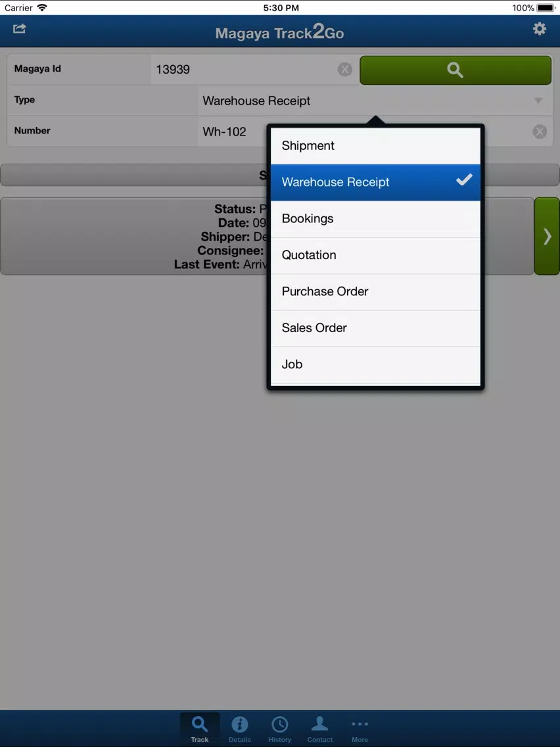Tap the Last Event line in result
The width and height of the screenshot is (560, 747).
pos(220,264)
